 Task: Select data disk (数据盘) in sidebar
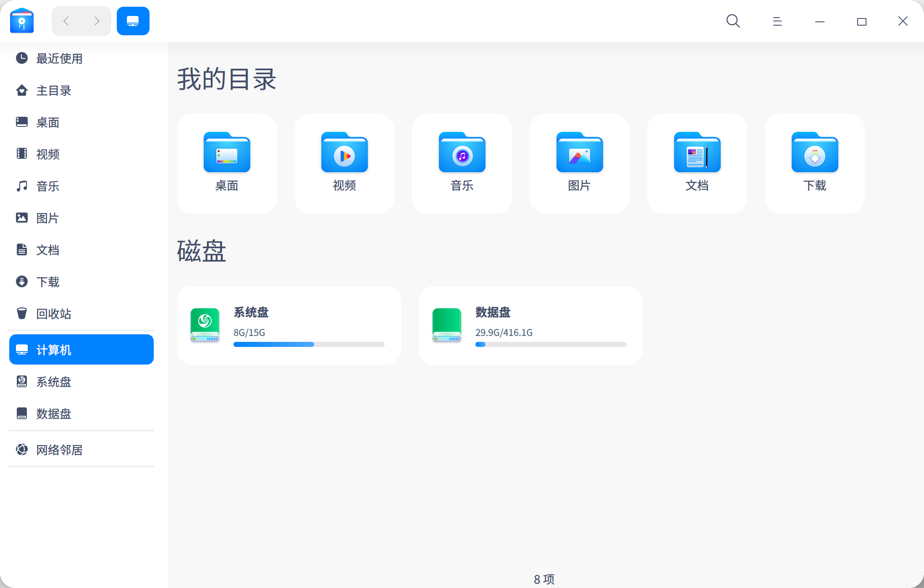[53, 414]
